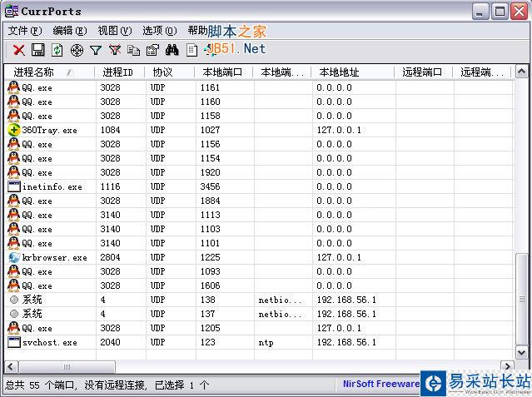Click the floppy disk save icon

37,50
